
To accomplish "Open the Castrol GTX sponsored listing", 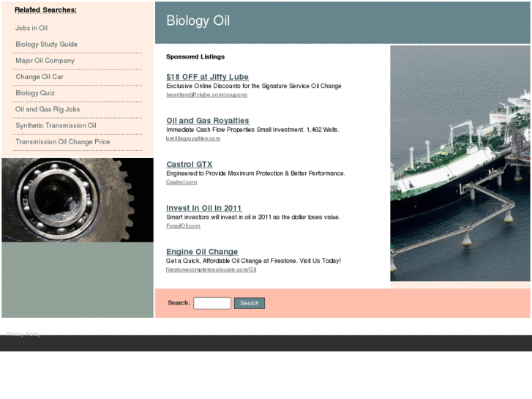I will point(190,164).
